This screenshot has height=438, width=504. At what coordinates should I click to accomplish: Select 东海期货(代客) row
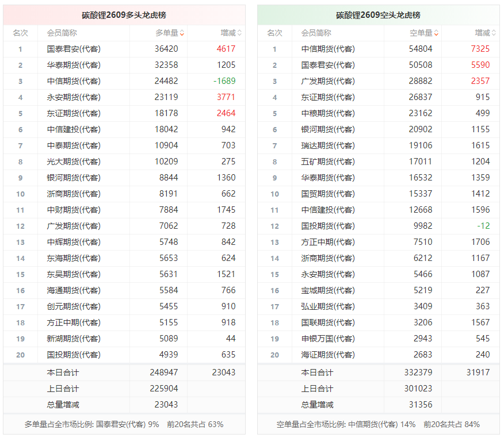124,258
